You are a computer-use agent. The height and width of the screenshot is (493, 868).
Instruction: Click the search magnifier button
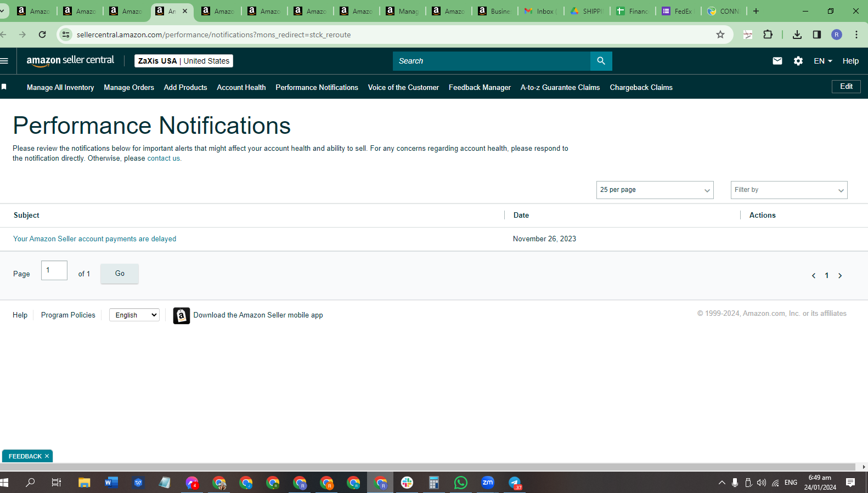click(601, 61)
